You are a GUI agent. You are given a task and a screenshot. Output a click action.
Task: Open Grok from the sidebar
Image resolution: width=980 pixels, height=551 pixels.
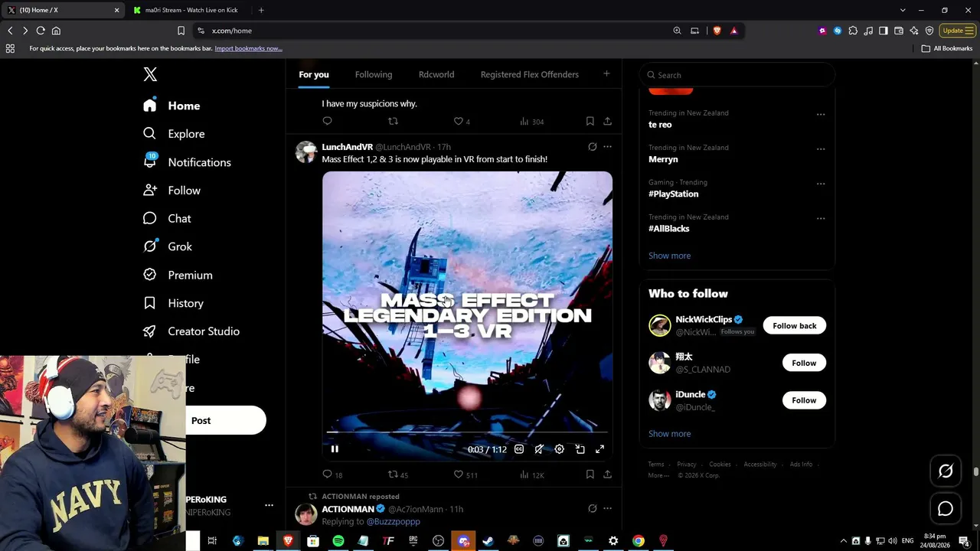pos(168,246)
